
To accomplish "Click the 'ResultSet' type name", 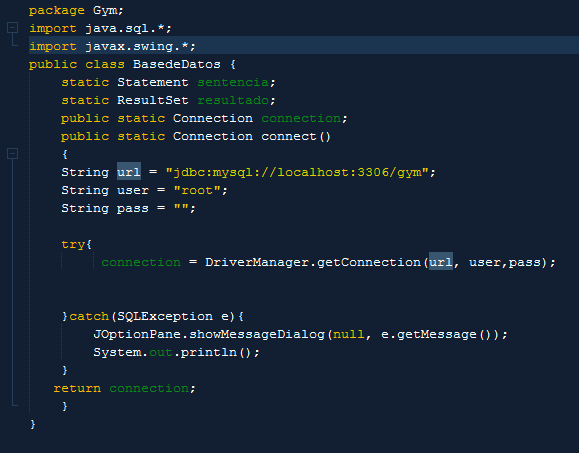I will coord(153,100).
